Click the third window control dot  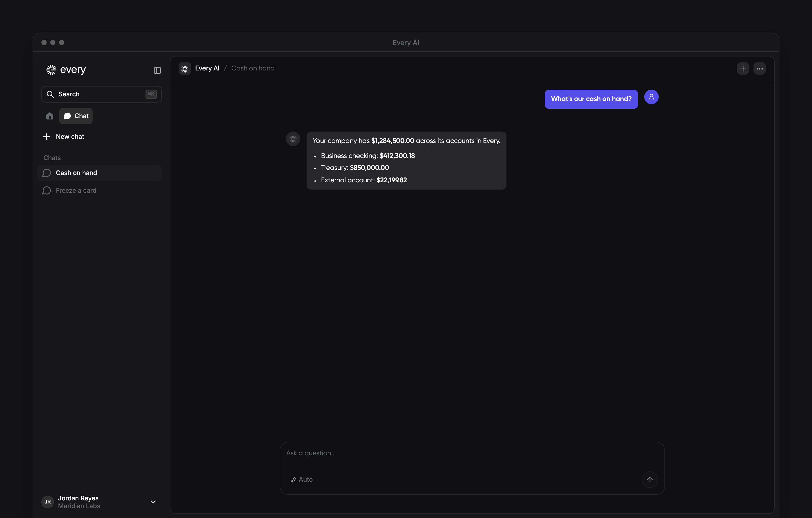click(62, 42)
